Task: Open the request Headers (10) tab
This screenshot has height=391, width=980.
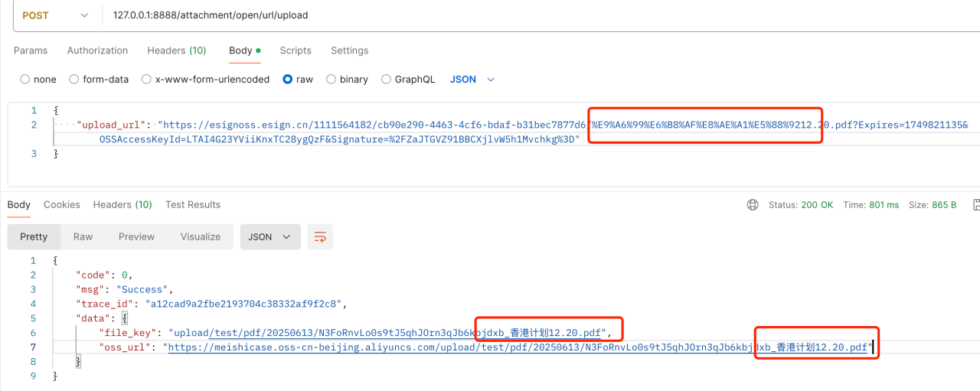Action: [x=177, y=51]
